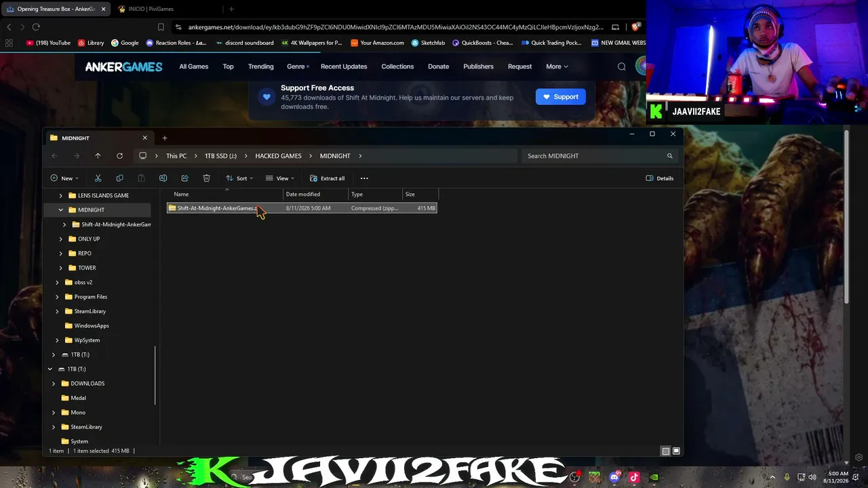Open the YouTube bookmark

click(x=48, y=43)
